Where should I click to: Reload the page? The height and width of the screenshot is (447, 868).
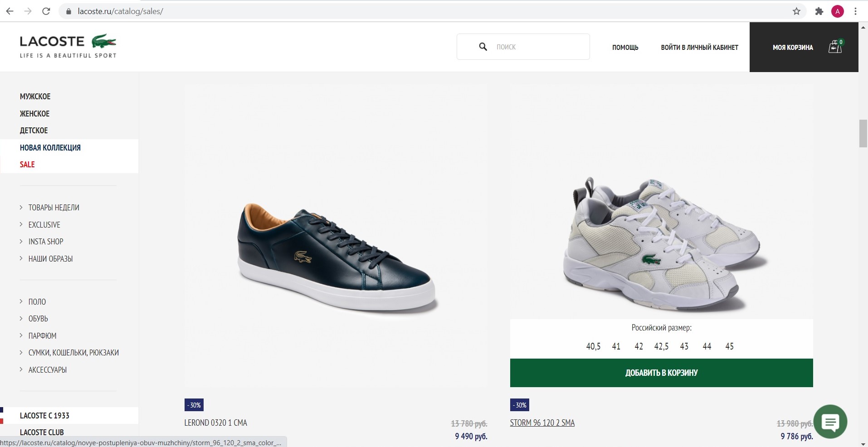[46, 11]
